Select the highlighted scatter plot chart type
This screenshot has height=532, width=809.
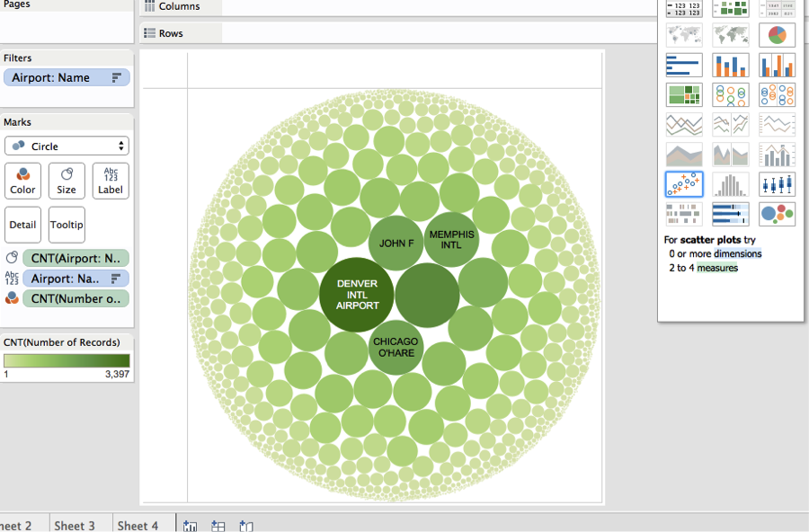tap(684, 184)
